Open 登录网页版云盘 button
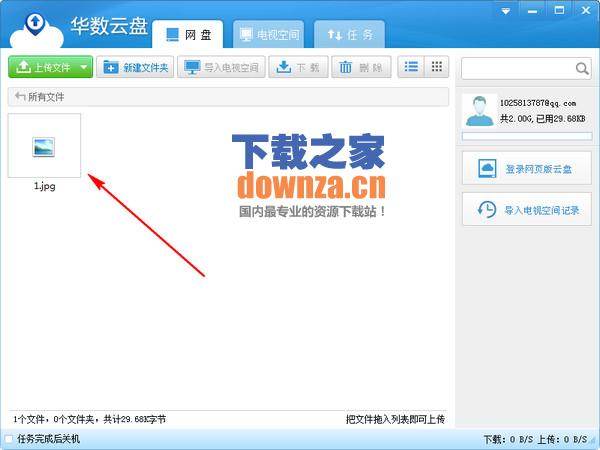The width and height of the screenshot is (600, 450). 527,168
